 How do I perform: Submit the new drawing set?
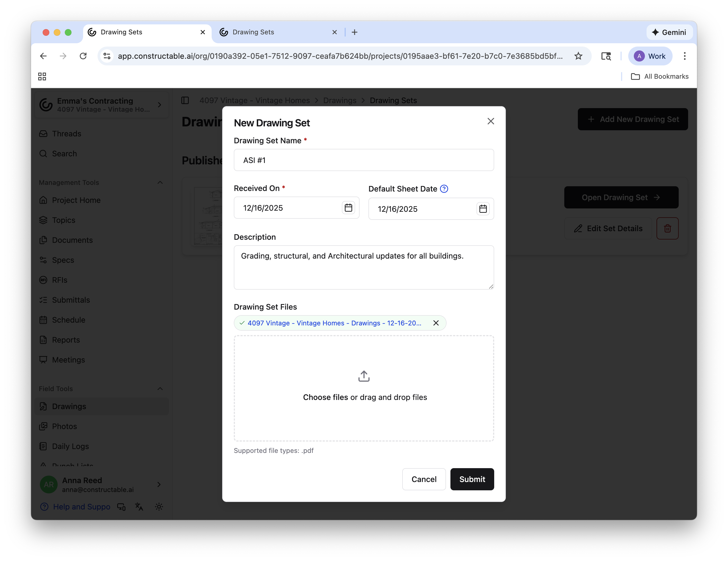(x=472, y=479)
